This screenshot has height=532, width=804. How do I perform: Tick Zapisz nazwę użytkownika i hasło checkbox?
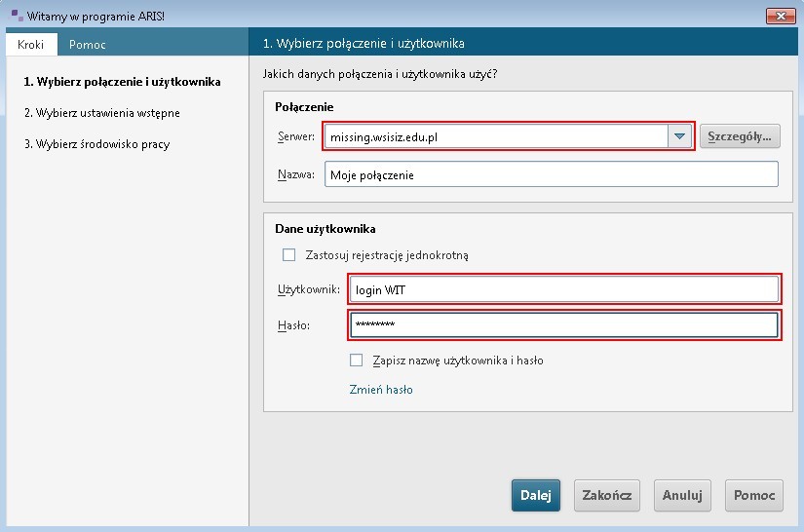356,361
